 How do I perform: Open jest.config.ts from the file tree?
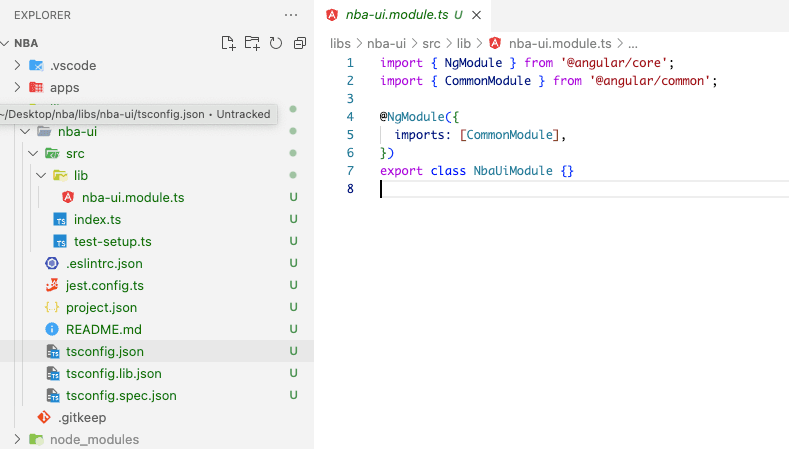click(104, 286)
